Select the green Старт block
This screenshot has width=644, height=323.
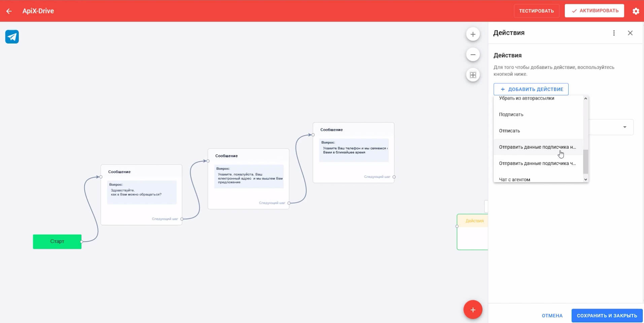pyautogui.click(x=57, y=241)
